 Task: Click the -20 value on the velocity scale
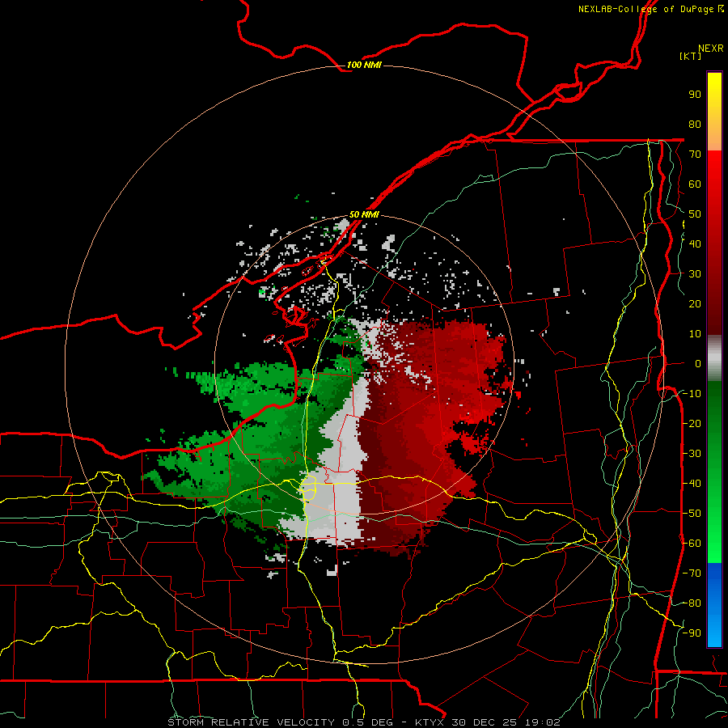[x=692, y=423]
